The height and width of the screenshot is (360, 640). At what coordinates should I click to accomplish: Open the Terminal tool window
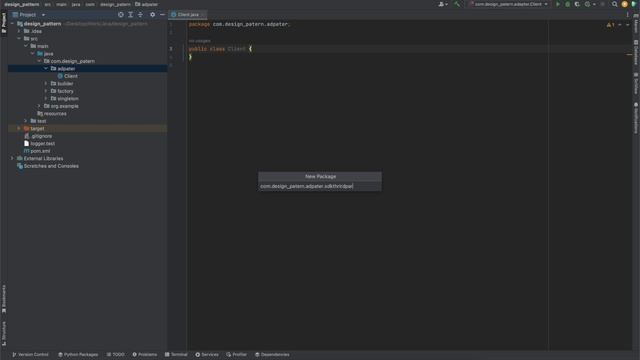(176, 354)
